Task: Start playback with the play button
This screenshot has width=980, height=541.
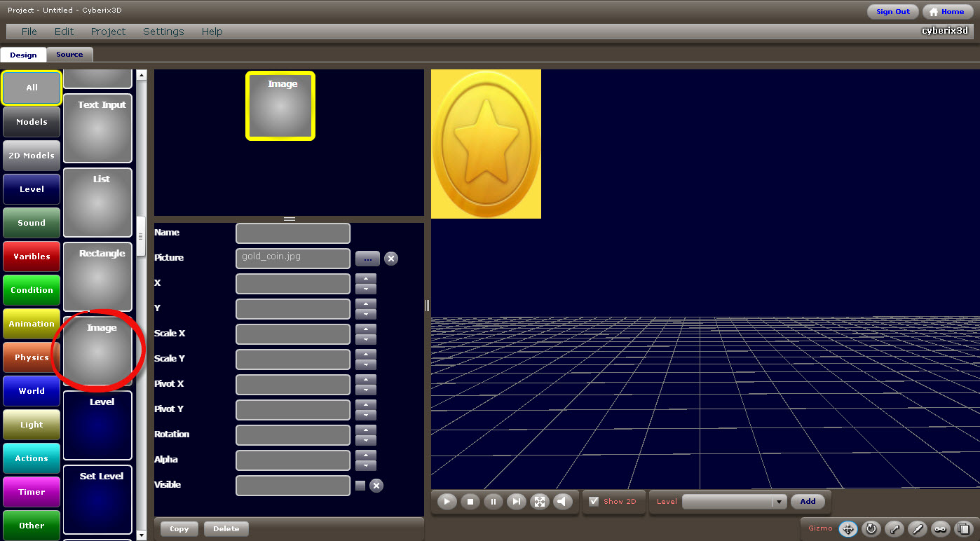Action: click(x=447, y=501)
